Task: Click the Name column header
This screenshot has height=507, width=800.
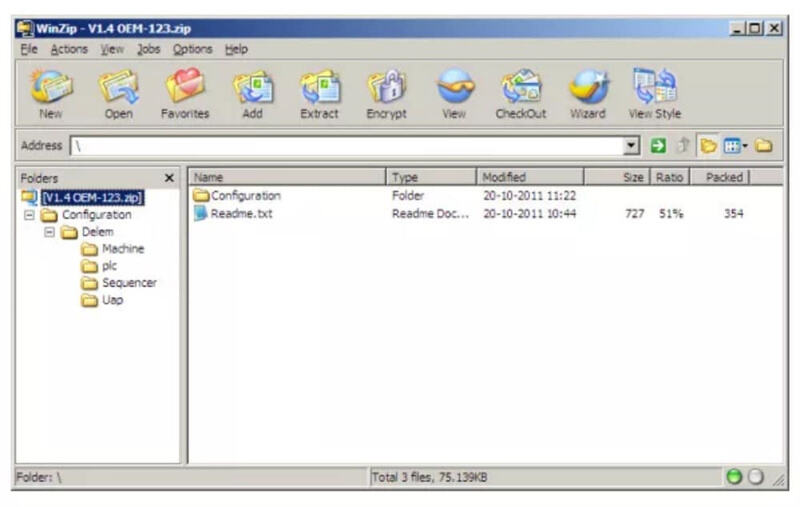Action: click(287, 177)
